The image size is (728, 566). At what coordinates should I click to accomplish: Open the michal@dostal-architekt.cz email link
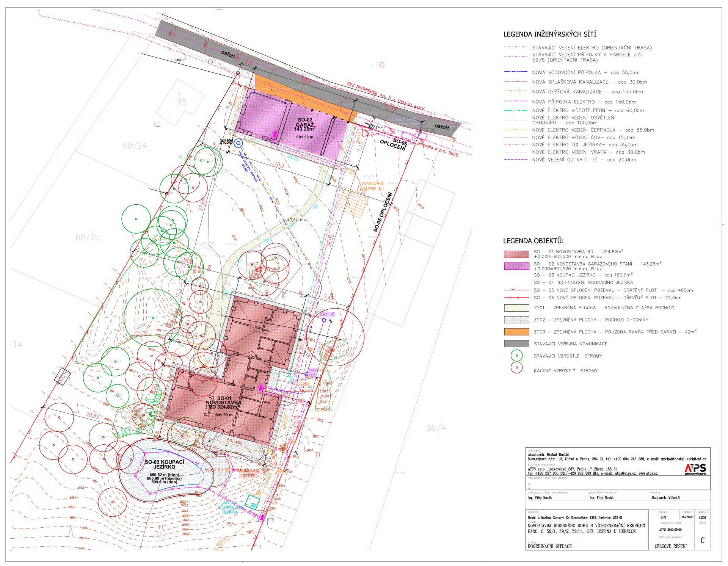click(x=683, y=459)
